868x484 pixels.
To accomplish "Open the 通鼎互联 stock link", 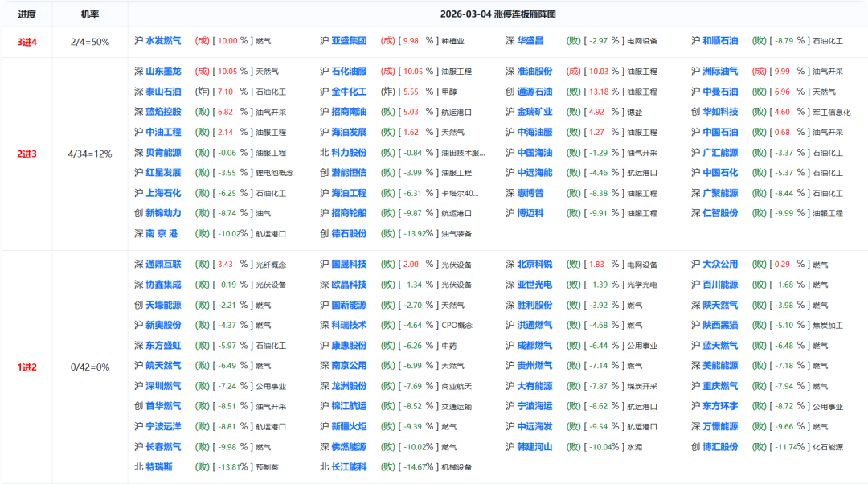I will pyautogui.click(x=163, y=265).
